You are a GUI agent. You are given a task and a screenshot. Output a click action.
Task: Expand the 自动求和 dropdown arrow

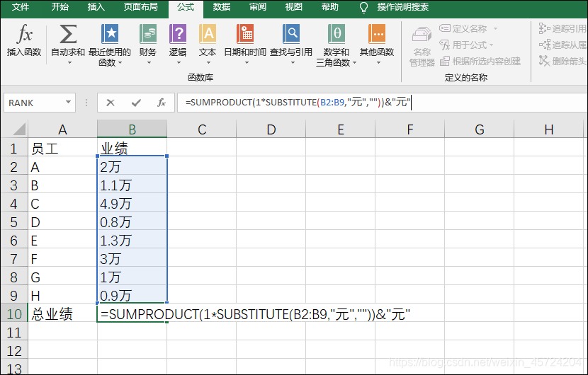pos(69,62)
